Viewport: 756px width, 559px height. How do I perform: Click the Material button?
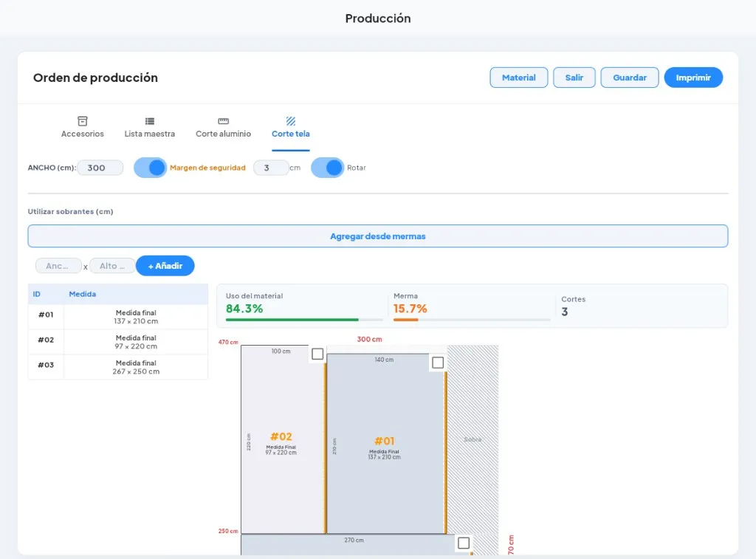[519, 78]
